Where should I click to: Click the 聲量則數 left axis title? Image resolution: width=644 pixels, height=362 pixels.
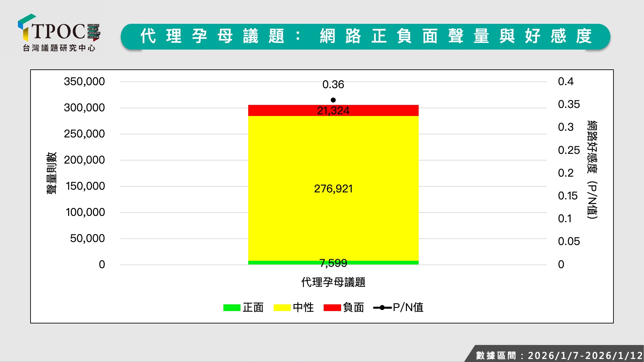click(x=52, y=173)
